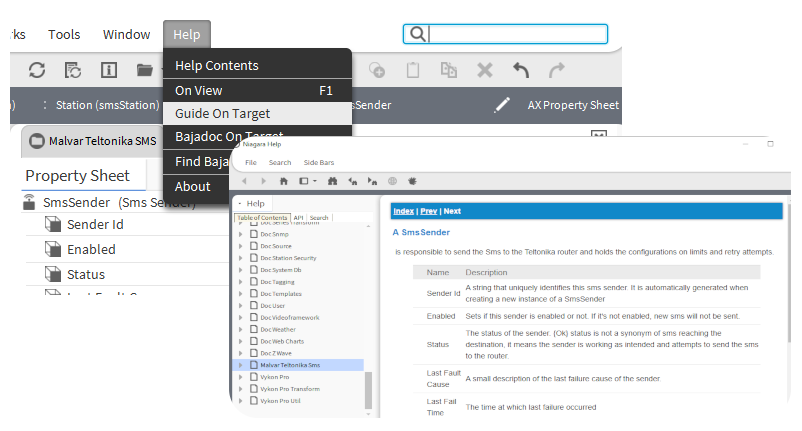This screenshot has height=431, width=802.
Task: Expand Doc Weather tree node
Action: pos(241,329)
